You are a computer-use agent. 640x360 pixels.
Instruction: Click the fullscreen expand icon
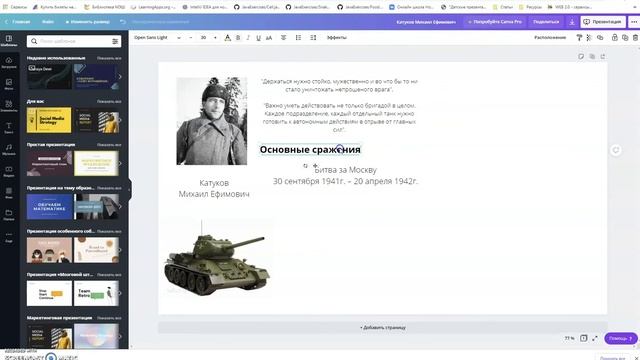coord(595,338)
